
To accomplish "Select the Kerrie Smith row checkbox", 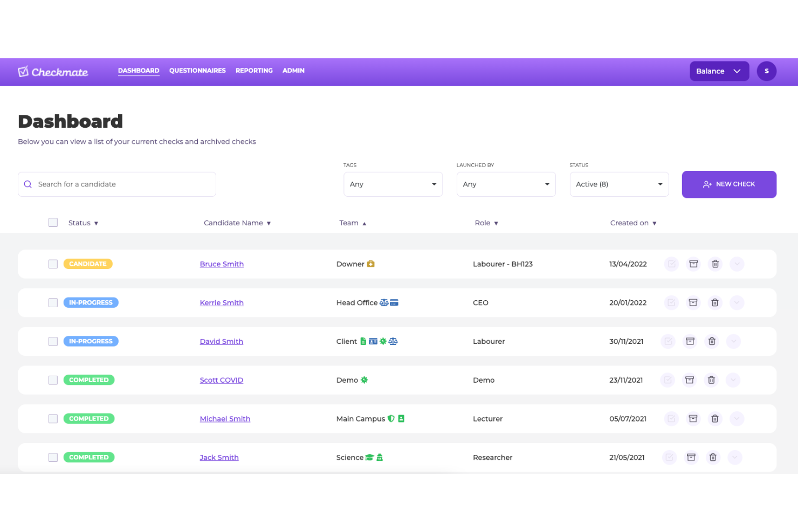I will coord(53,303).
